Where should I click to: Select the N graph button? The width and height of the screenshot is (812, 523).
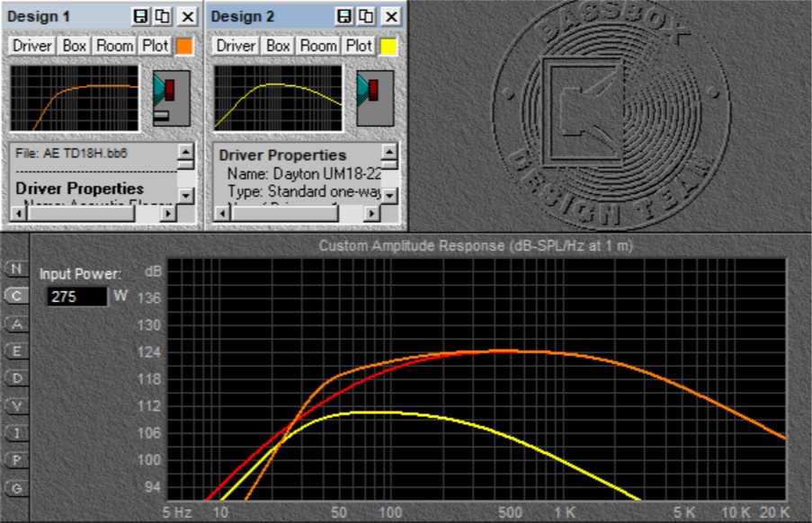pyautogui.click(x=15, y=268)
